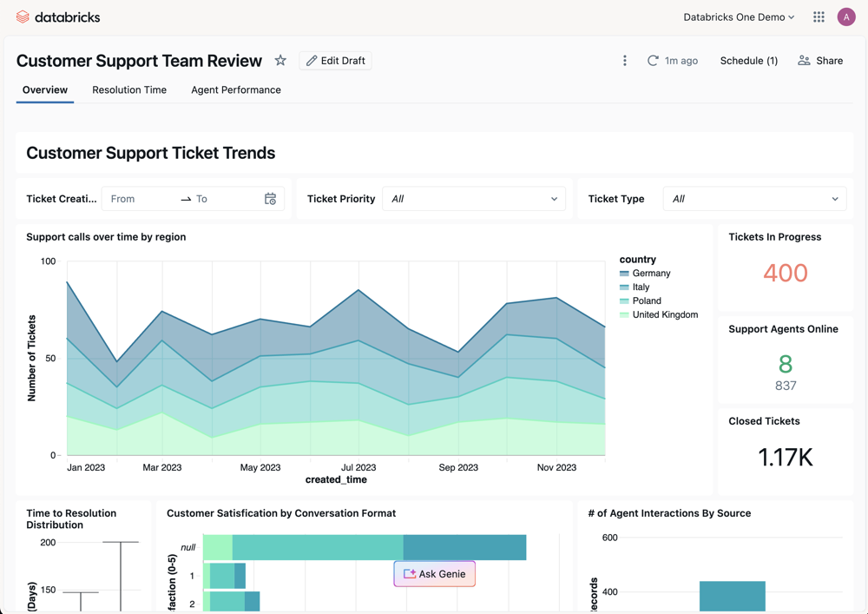Open the calendar picker for Ticket Creation date
This screenshot has height=614, width=868.
(270, 198)
